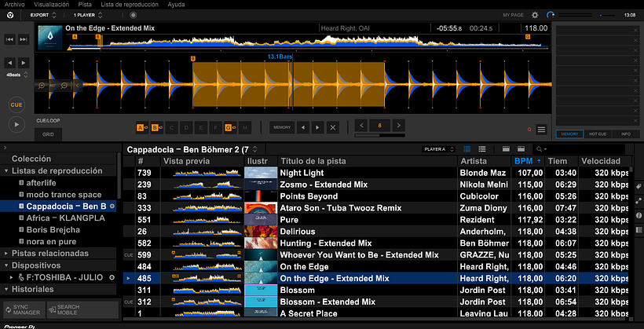Click the rekordbox logo icon
This screenshot has width=644, height=329.
pyautogui.click(x=9, y=15)
